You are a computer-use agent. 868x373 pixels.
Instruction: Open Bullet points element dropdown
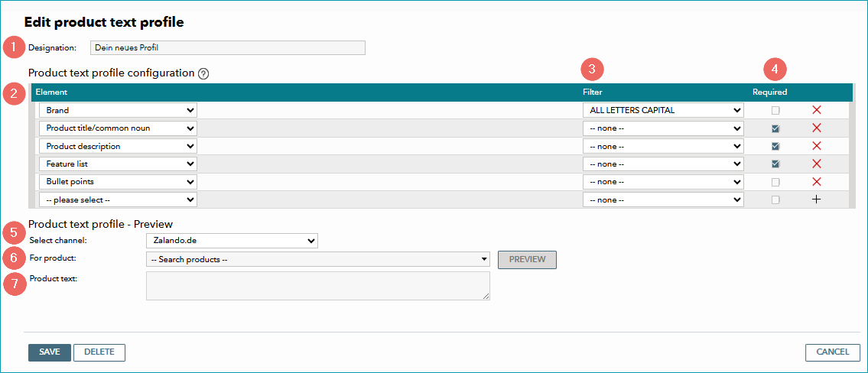(x=118, y=181)
